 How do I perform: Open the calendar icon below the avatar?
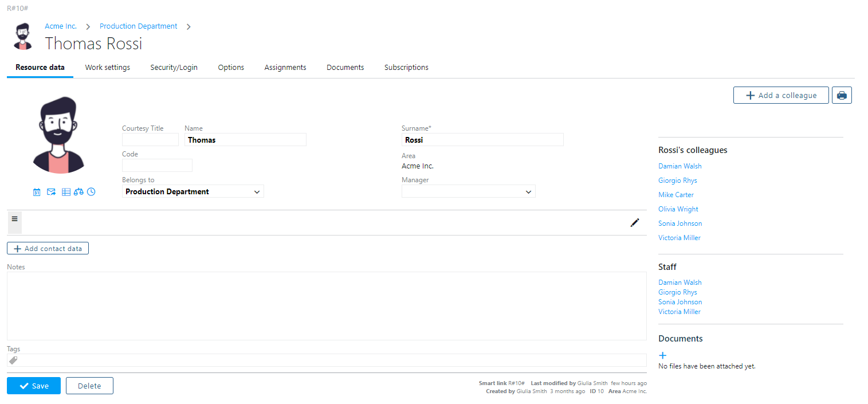tap(37, 192)
